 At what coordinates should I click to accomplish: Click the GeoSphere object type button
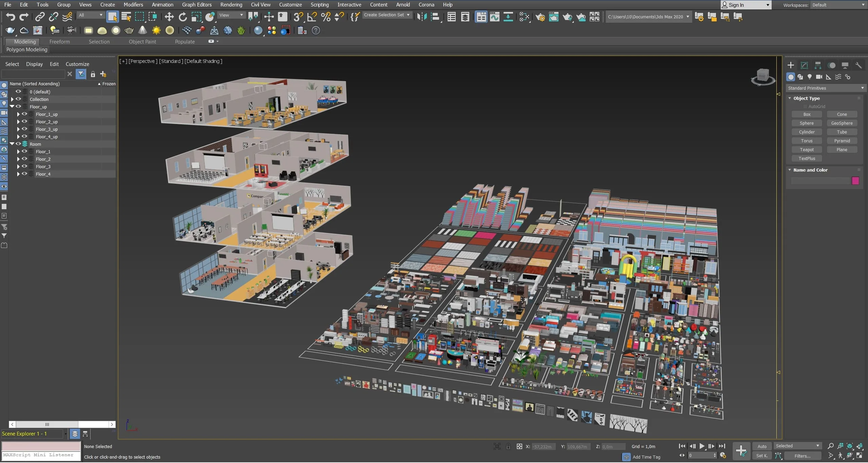pyautogui.click(x=842, y=123)
